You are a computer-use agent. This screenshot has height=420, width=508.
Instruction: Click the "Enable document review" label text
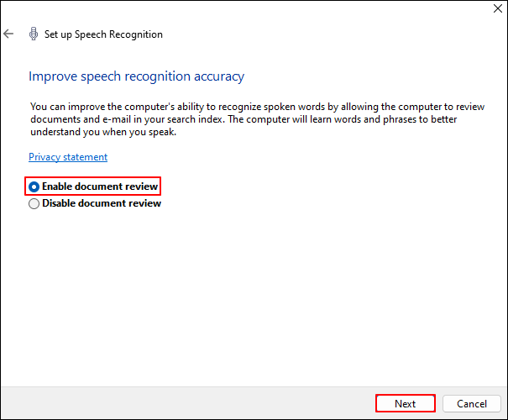pyautogui.click(x=100, y=186)
